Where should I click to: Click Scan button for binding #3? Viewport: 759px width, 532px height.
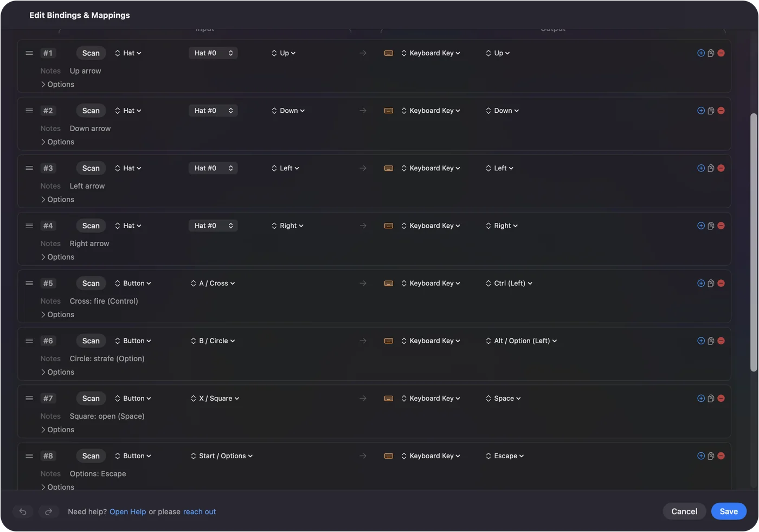point(91,168)
